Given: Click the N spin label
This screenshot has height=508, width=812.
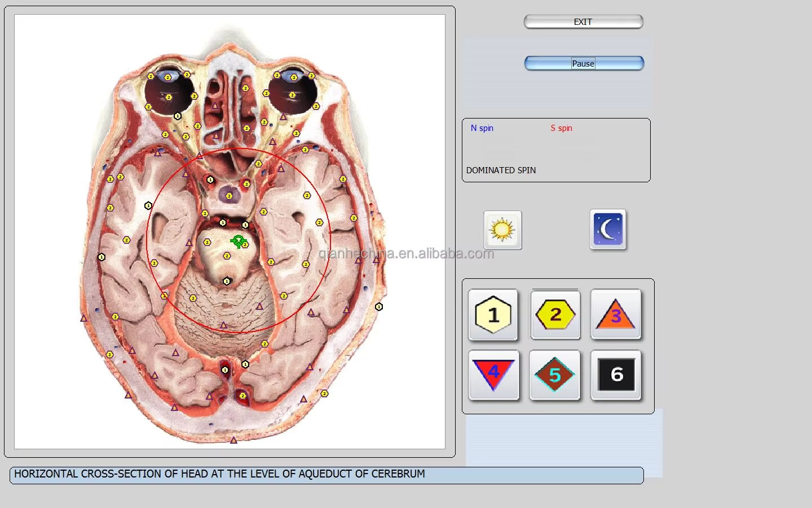Looking at the screenshot, I should 482,128.
